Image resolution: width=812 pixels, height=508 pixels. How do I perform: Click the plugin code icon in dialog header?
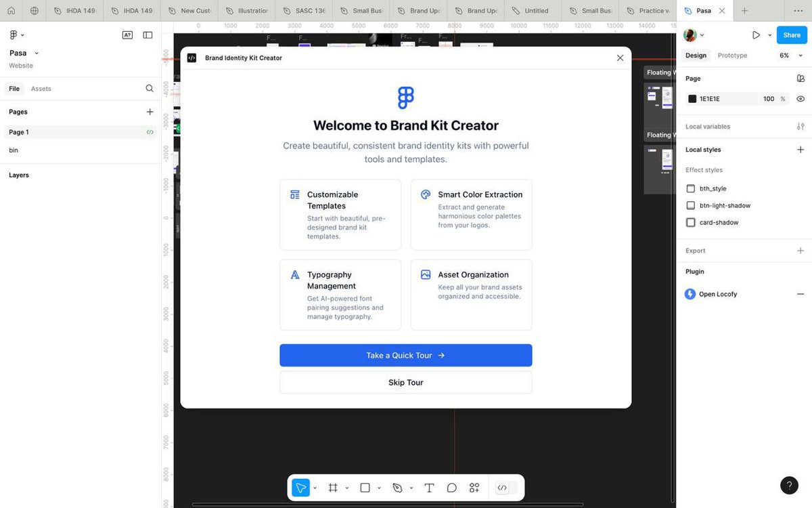tap(192, 58)
